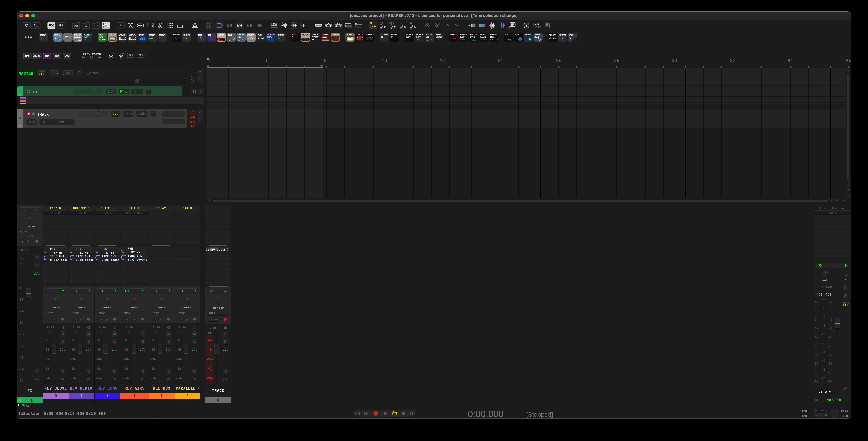Open the H910 harmonizer plugin icon
The width and height of the screenshot is (868, 441).
(454, 37)
